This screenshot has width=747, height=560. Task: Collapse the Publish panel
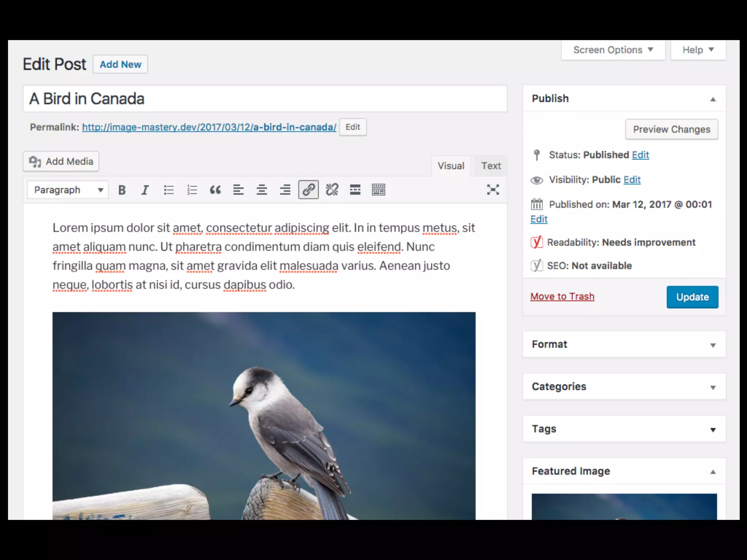[712, 99]
